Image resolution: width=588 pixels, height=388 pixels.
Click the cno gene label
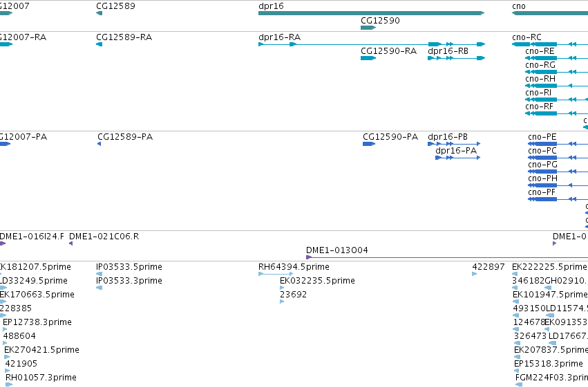pyautogui.click(x=519, y=6)
